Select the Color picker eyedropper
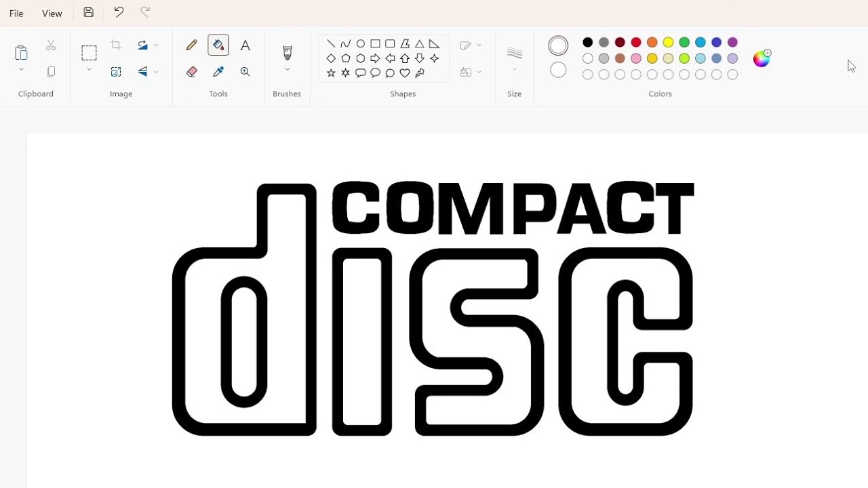 (218, 72)
